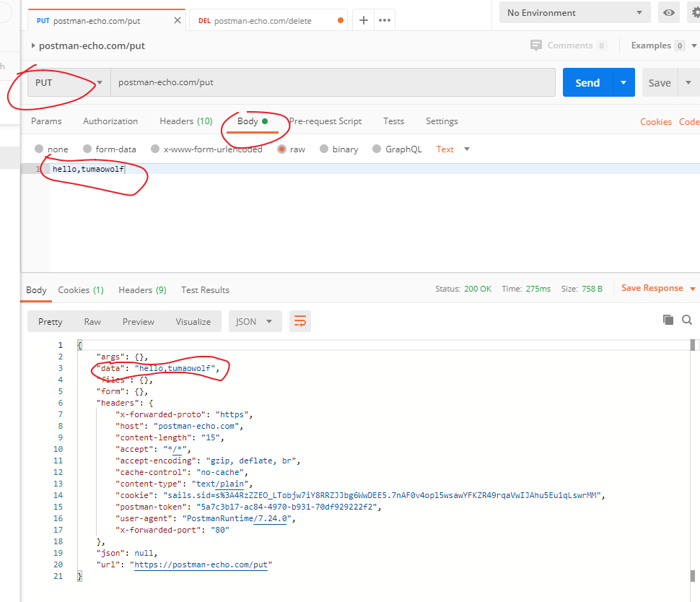Click the blue Send button

point(587,82)
